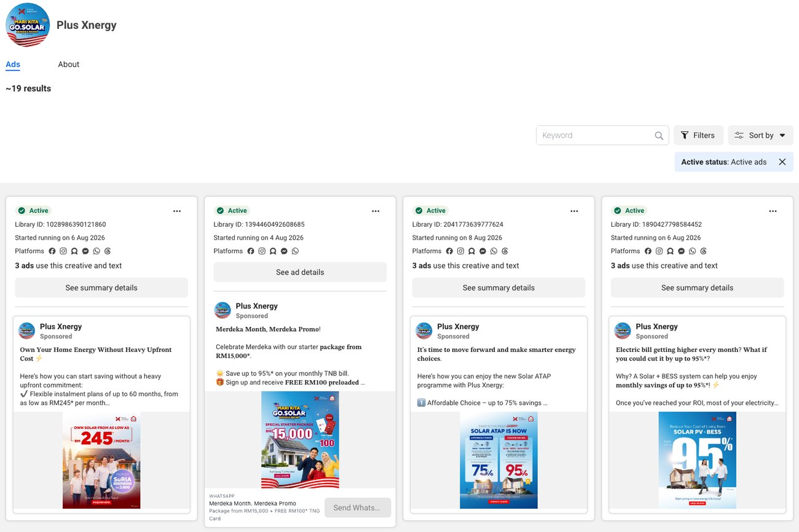Select the Ads tab
This screenshot has height=532, width=799.
pos(13,65)
